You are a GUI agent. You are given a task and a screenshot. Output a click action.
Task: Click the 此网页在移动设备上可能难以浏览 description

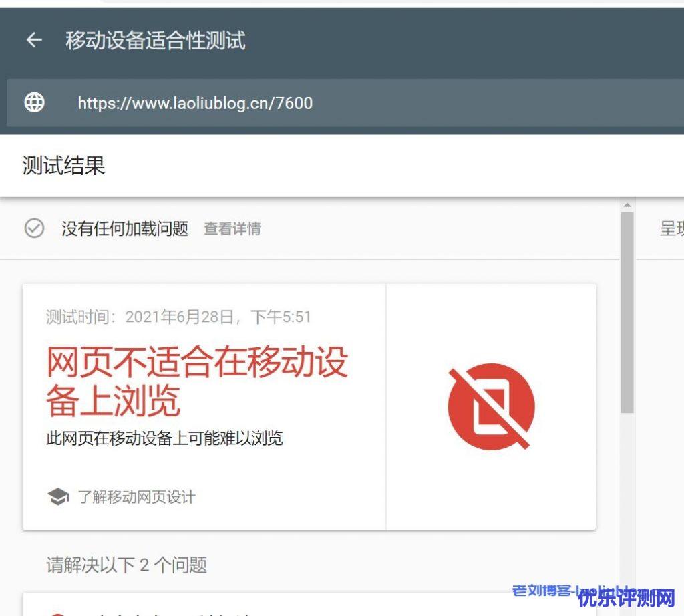coord(164,438)
